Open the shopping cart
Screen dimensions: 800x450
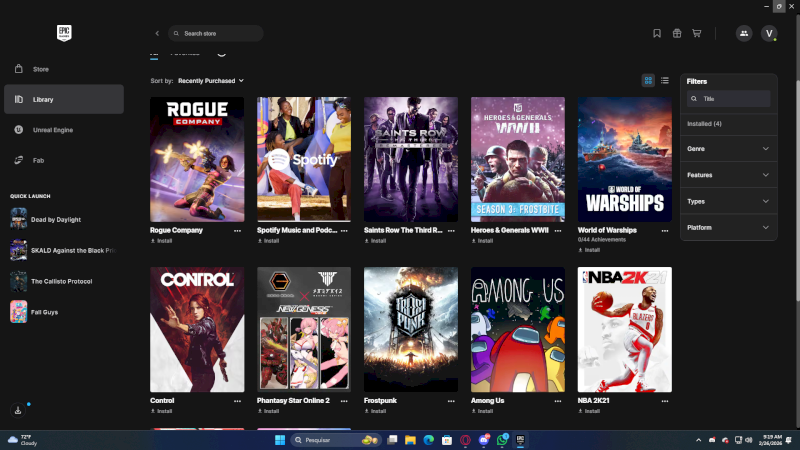point(697,33)
